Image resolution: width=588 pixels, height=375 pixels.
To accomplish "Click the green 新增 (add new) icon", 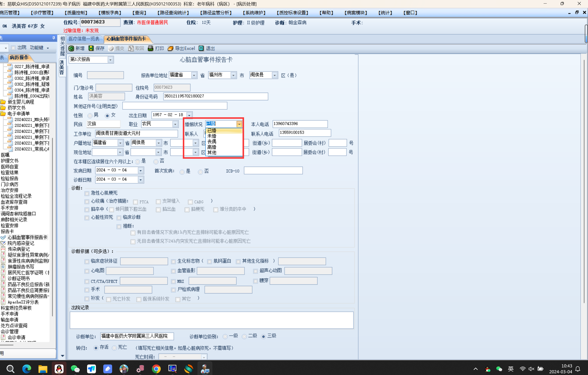I will (71, 48).
